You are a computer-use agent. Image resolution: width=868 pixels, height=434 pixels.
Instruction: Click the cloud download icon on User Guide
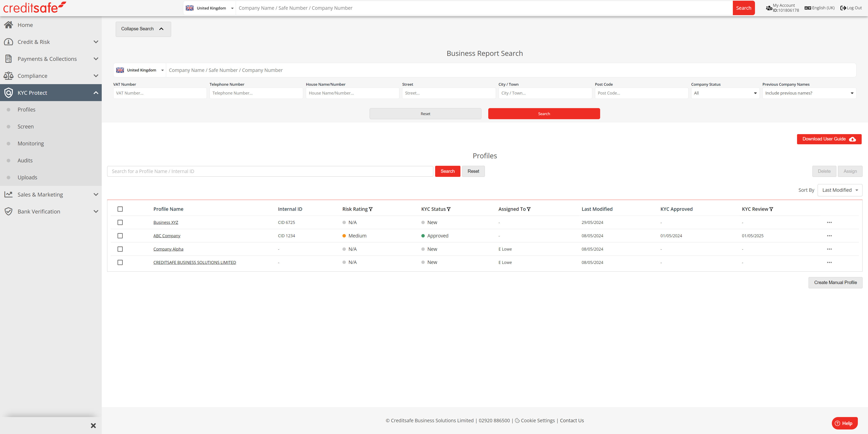852,139
